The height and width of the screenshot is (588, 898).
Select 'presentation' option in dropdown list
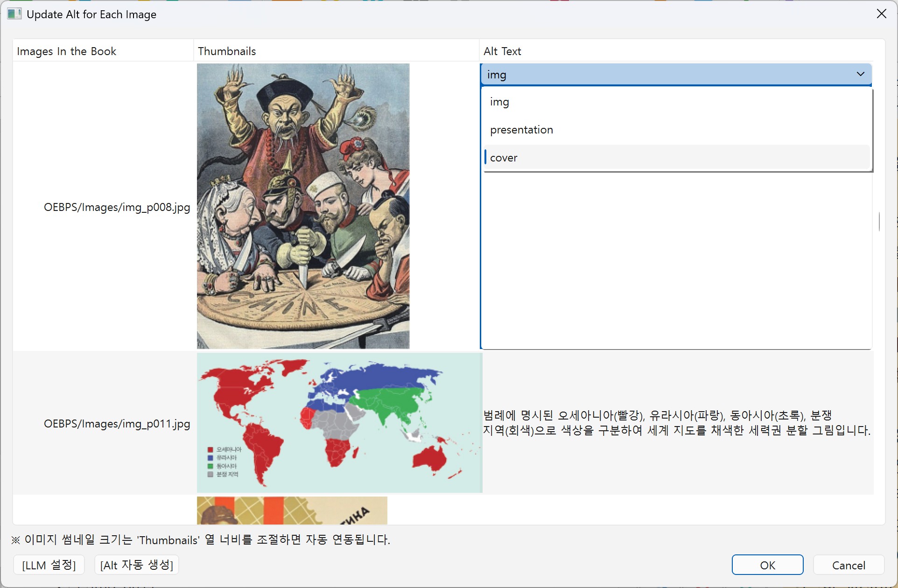[x=521, y=130]
